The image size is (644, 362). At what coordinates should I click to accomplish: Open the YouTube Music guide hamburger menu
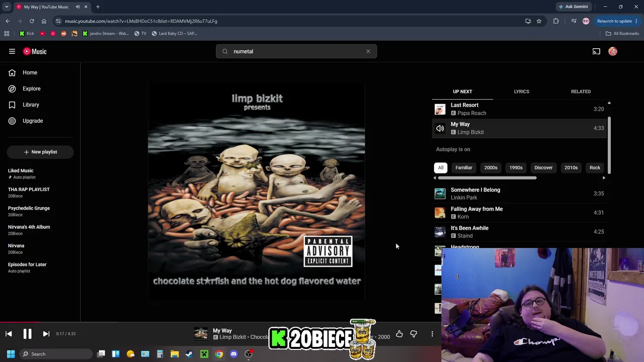(x=12, y=51)
